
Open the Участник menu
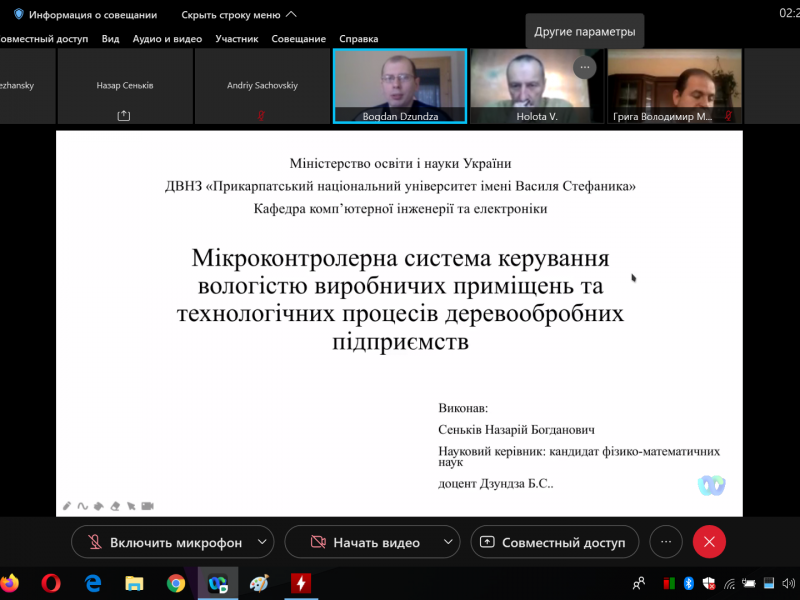[x=237, y=39]
